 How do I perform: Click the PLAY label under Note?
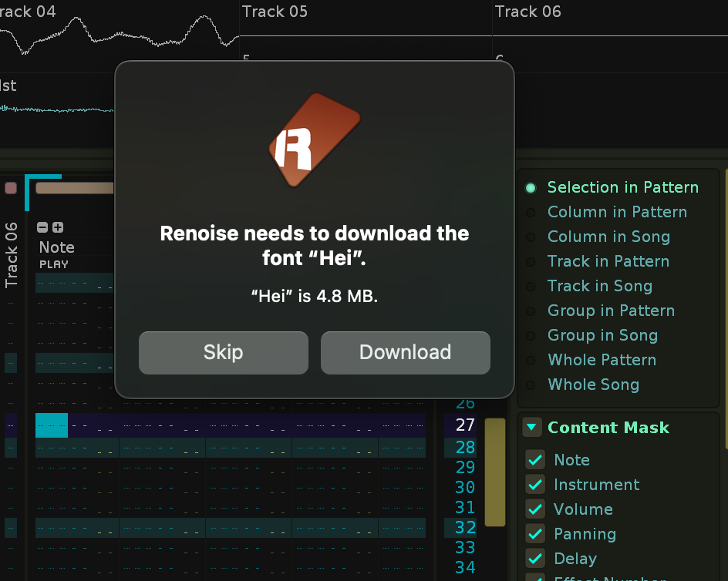pyautogui.click(x=54, y=264)
